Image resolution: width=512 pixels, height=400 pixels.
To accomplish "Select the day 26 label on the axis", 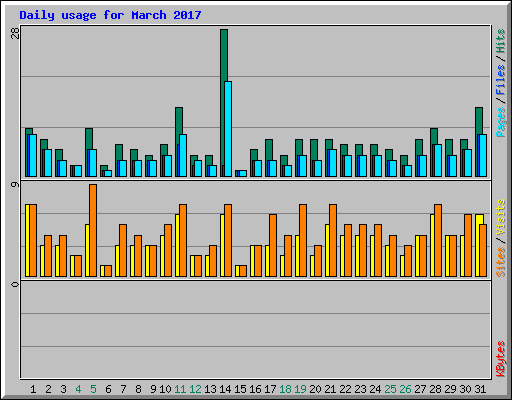I will click(405, 389).
